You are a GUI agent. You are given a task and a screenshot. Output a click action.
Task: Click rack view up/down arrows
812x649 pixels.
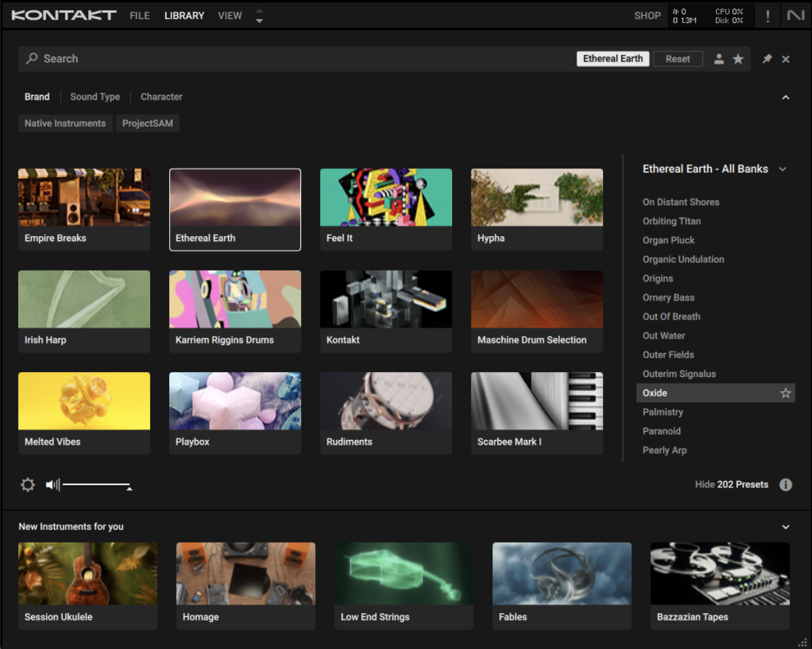[x=259, y=16]
